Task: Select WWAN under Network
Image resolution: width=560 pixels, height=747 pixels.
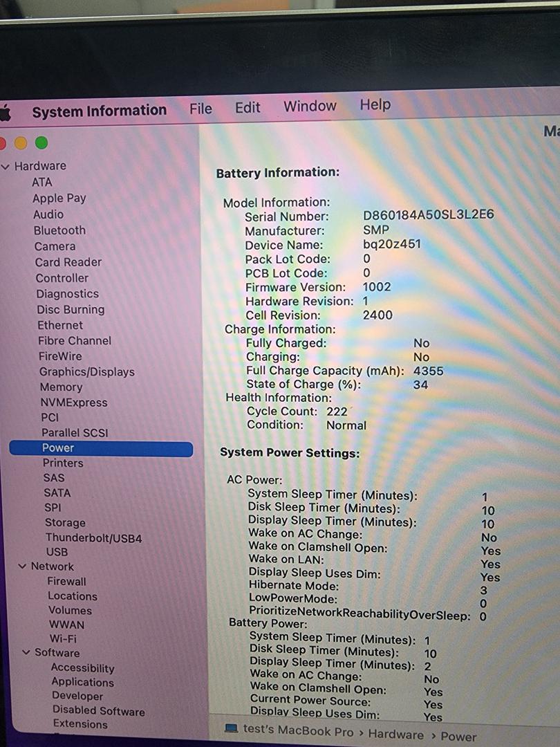Action: pyautogui.click(x=66, y=625)
